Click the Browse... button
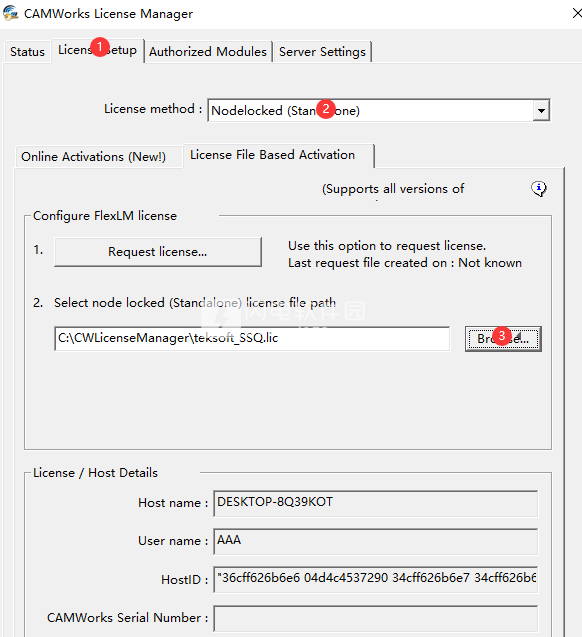This screenshot has width=582, height=637. [503, 338]
